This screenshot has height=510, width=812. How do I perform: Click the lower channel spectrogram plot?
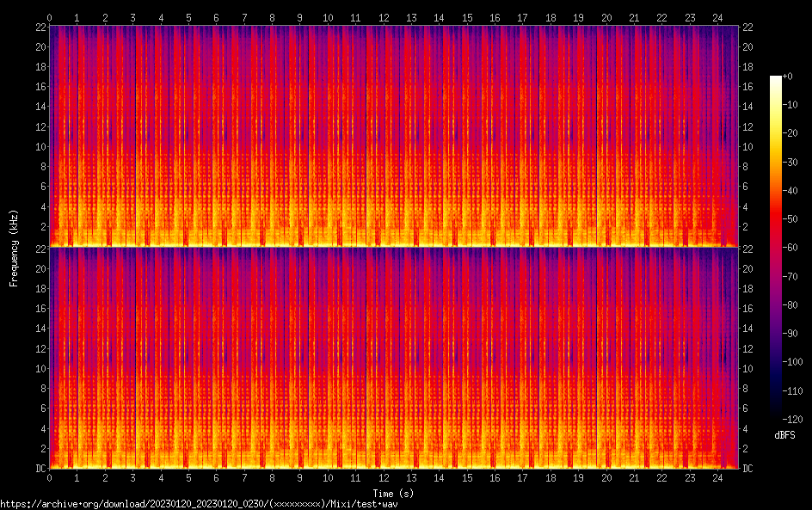tap(395, 358)
